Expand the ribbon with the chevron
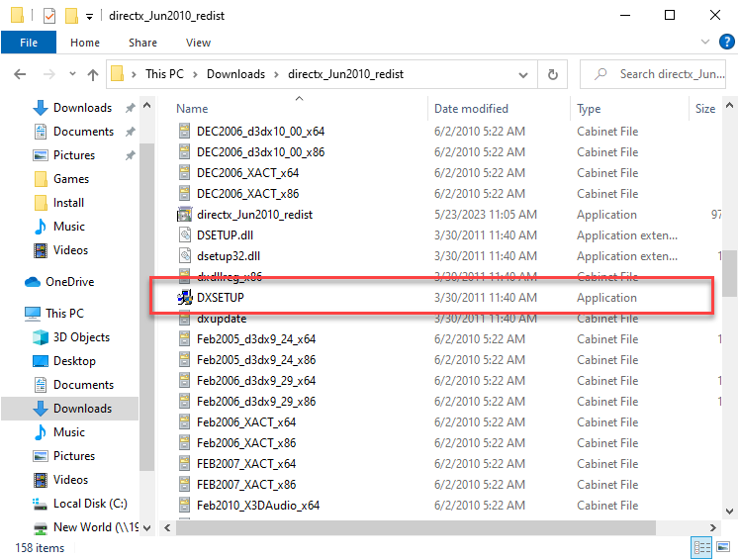The width and height of the screenshot is (739, 560). click(704, 43)
